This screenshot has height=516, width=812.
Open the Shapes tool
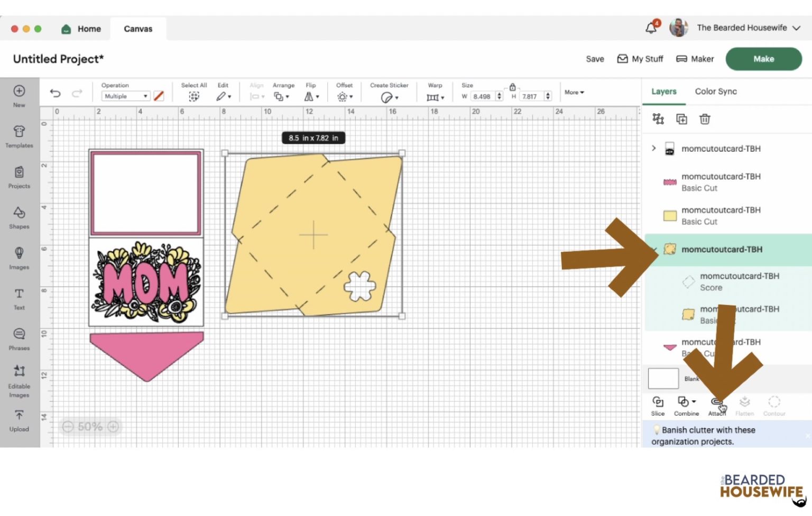(19, 217)
